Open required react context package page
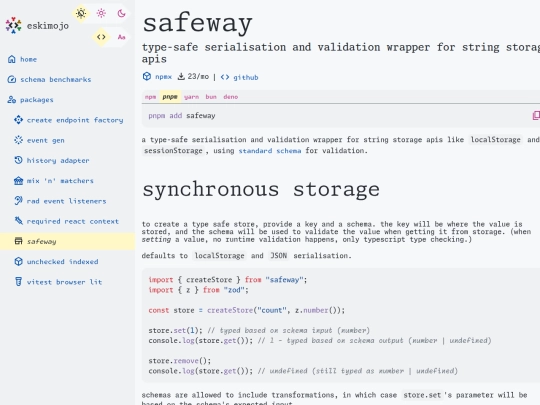This screenshot has height=405, width=540. tap(73, 221)
